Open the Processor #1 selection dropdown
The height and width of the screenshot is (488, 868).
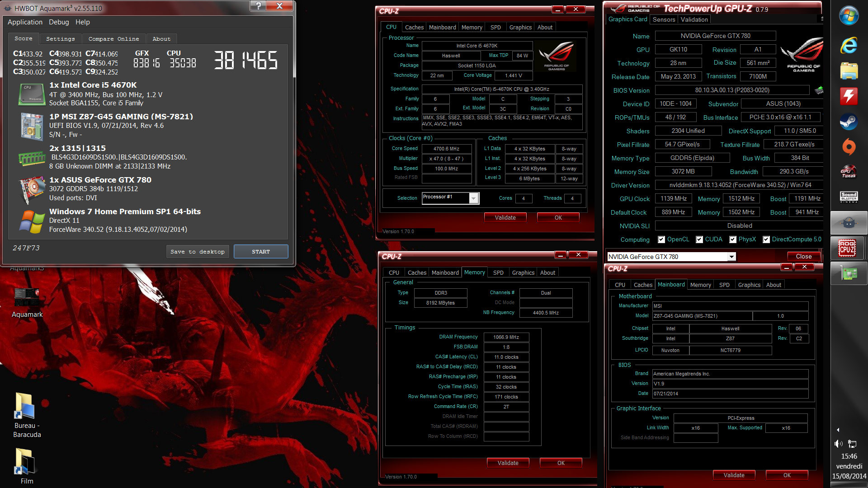474,198
